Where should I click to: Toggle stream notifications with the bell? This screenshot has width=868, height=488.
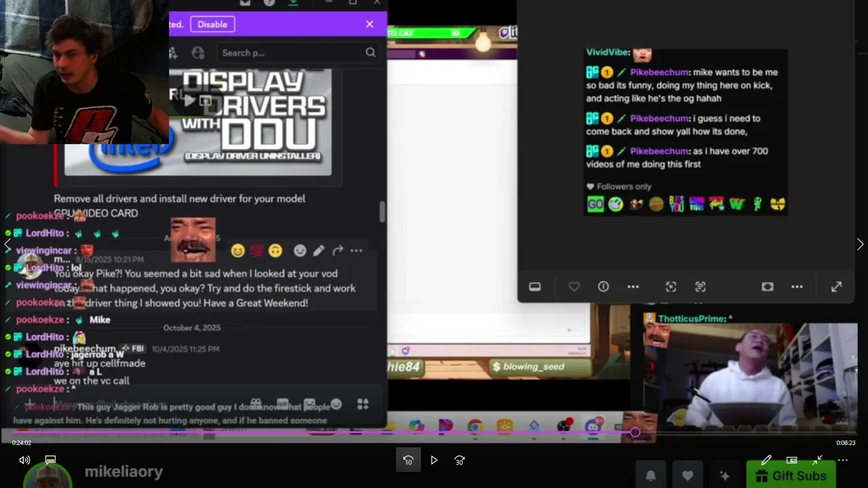[650, 476]
